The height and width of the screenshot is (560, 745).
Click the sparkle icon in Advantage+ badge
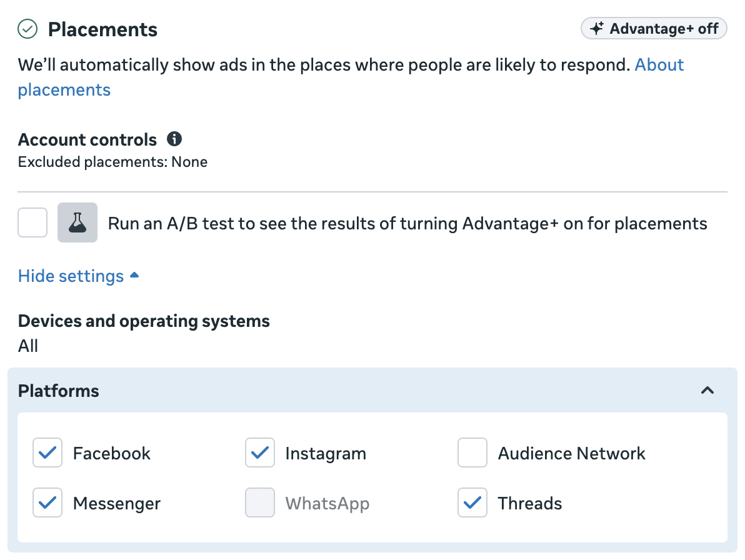pyautogui.click(x=597, y=29)
